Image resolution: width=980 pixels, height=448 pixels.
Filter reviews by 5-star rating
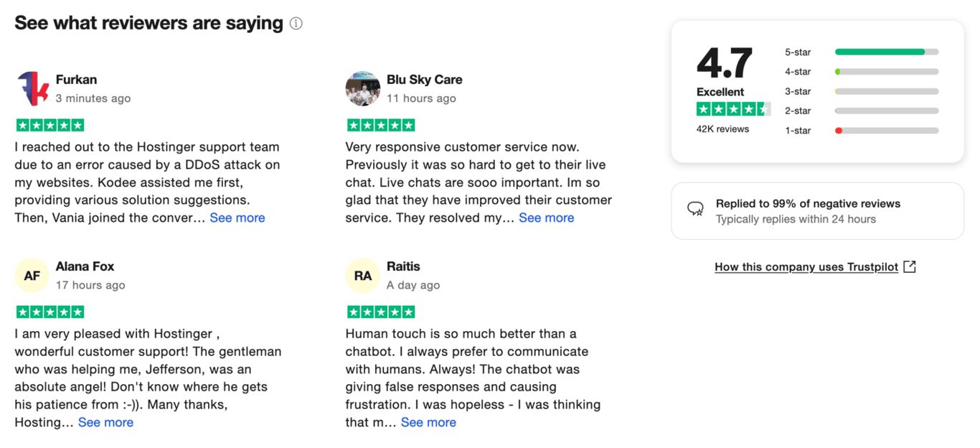tap(886, 52)
